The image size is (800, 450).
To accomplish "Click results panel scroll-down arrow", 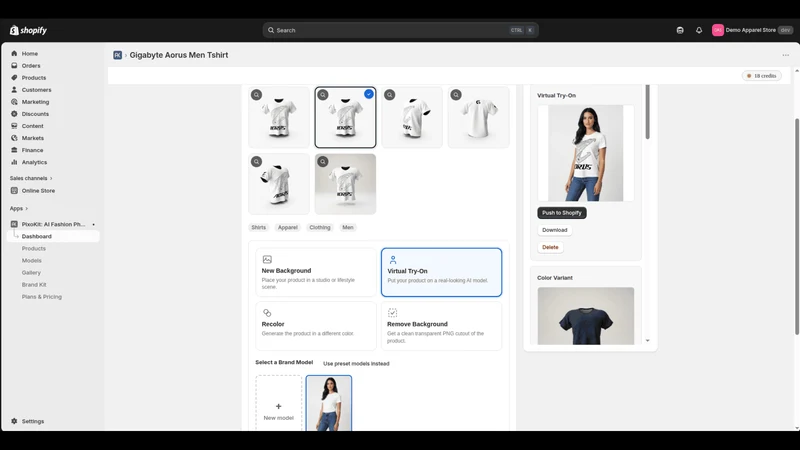I will pos(647,340).
